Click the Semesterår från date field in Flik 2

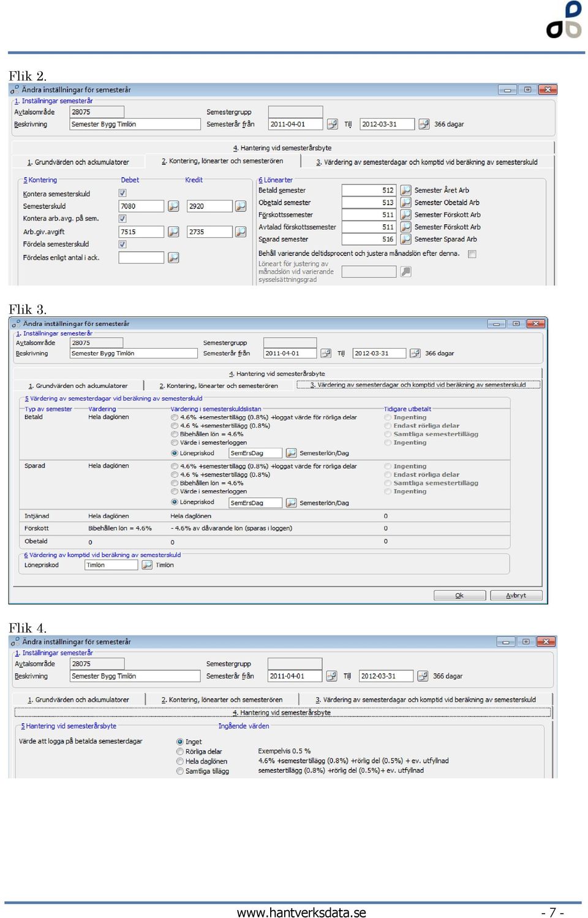pos(295,124)
